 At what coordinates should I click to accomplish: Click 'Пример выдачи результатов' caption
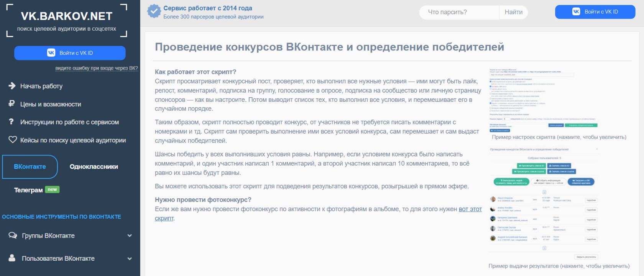pyautogui.click(x=559, y=266)
